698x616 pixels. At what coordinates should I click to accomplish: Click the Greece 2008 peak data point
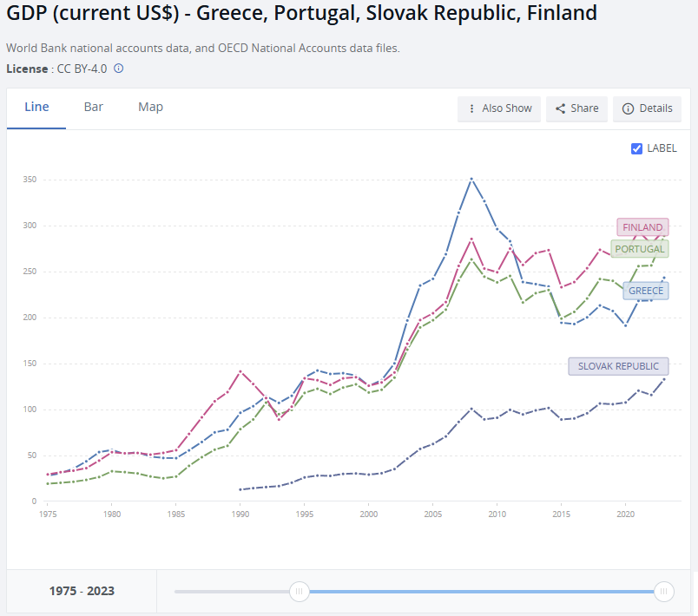[x=471, y=179]
